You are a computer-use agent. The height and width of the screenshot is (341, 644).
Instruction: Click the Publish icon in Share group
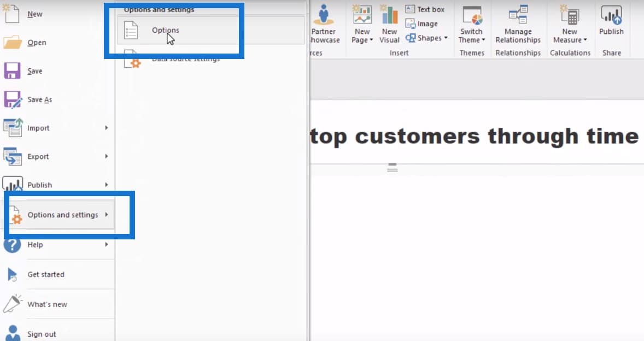click(x=611, y=15)
